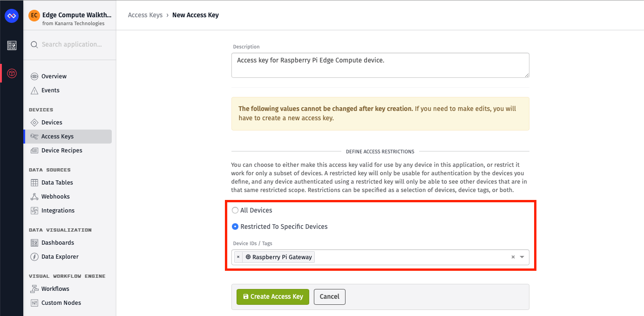Viewport: 644px width, 316px height.
Task: Click the Data Tables grid icon
Action: (34, 183)
